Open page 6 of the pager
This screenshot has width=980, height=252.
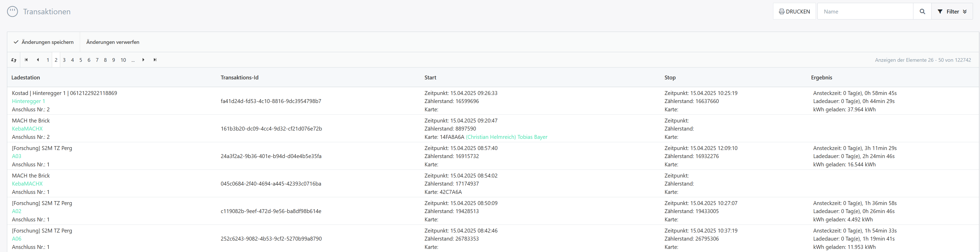(x=89, y=60)
